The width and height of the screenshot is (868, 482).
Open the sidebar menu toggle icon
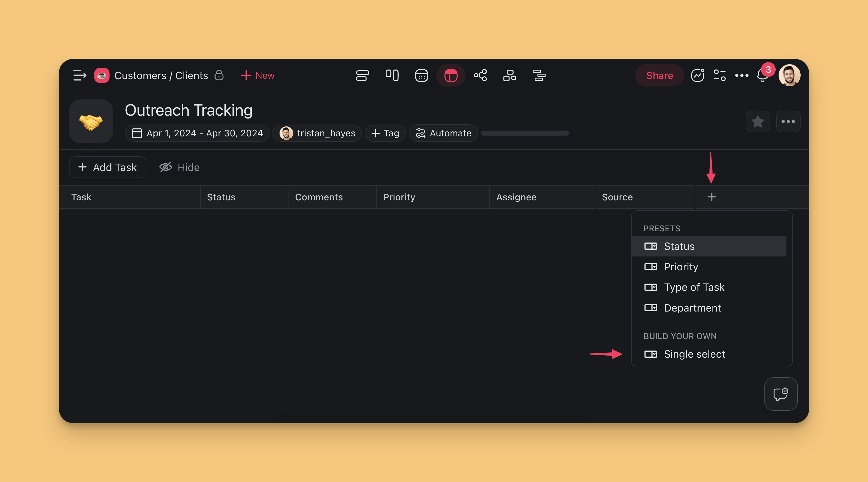79,76
